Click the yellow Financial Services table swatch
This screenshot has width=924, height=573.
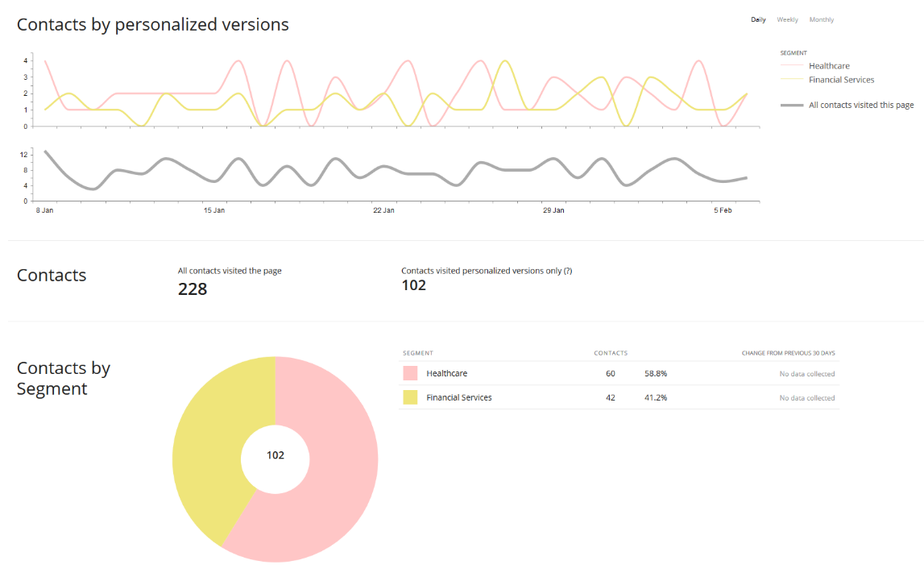coord(410,397)
